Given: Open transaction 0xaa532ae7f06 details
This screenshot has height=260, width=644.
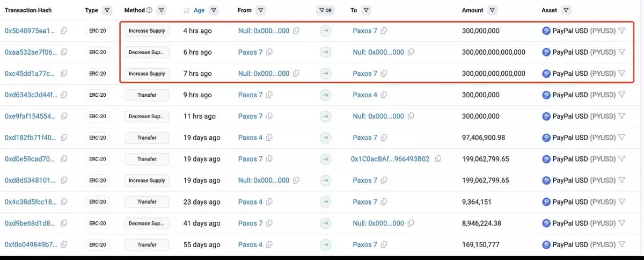Looking at the screenshot, I should (30, 52).
